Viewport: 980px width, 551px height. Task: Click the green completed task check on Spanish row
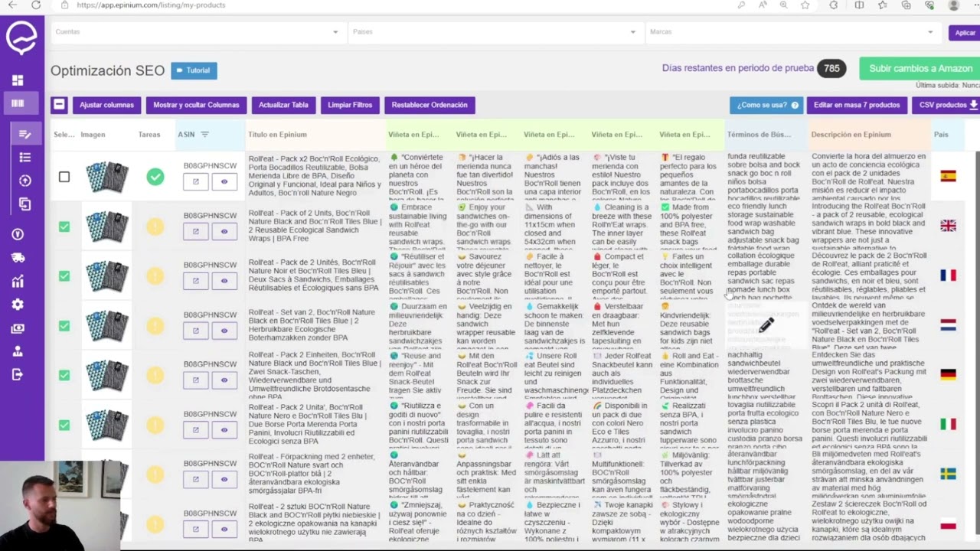155,177
